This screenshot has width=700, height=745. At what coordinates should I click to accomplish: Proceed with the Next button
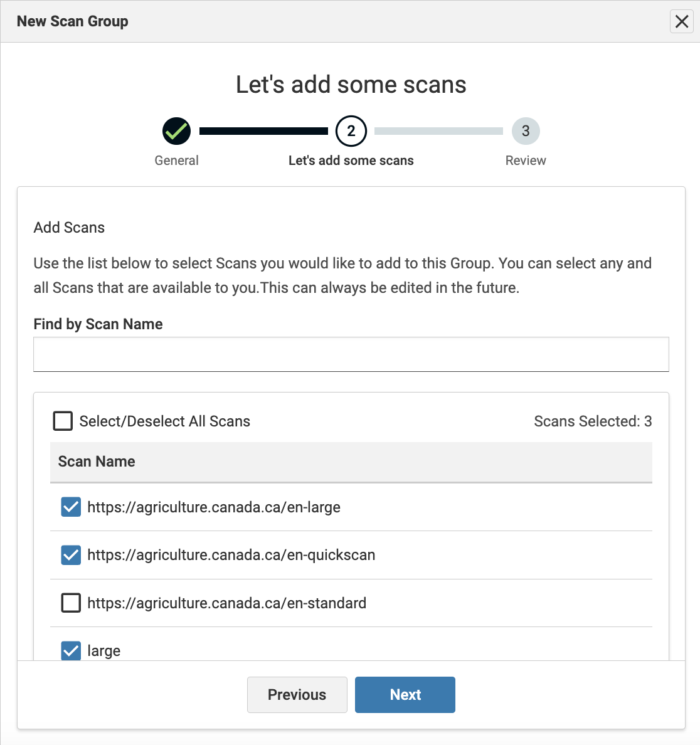[405, 695]
